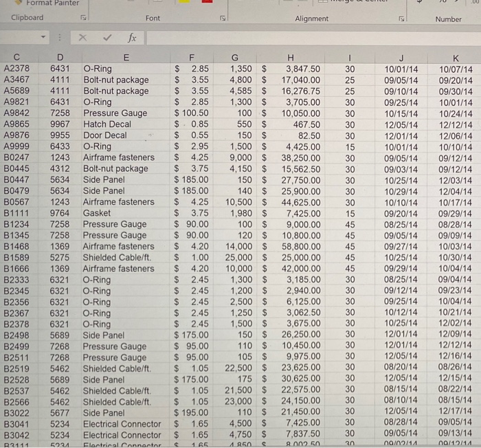The width and height of the screenshot is (481, 448).
Task: Click the 4,585 quantity cell
Action: coord(235,91)
